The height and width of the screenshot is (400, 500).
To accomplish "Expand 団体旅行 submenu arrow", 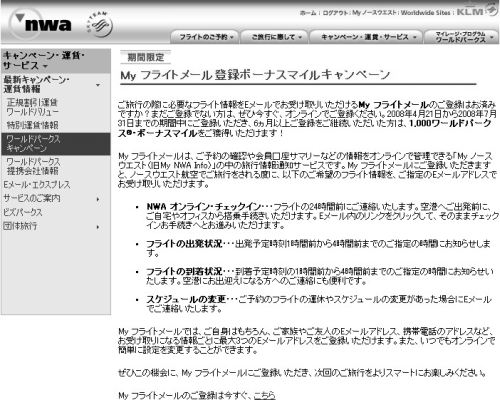I will point(98,227).
